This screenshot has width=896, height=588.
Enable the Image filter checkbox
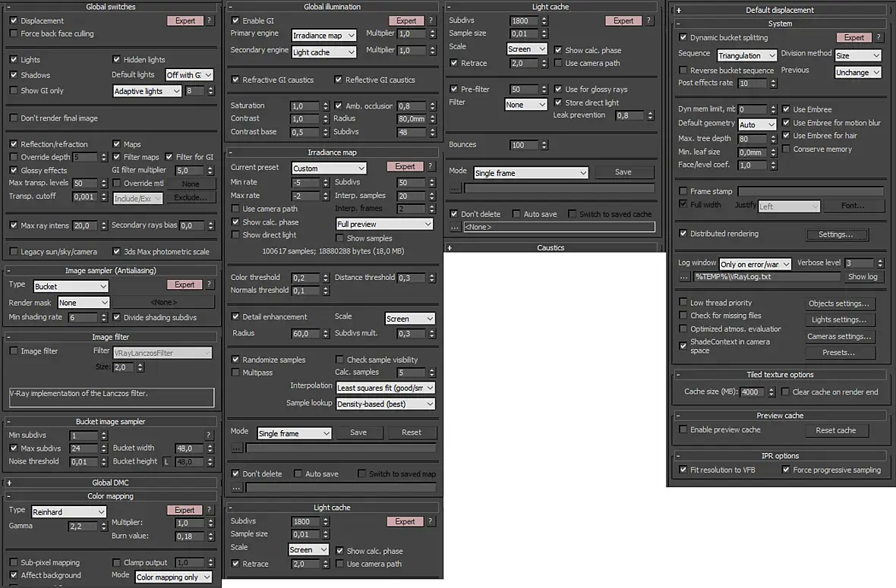(x=14, y=351)
